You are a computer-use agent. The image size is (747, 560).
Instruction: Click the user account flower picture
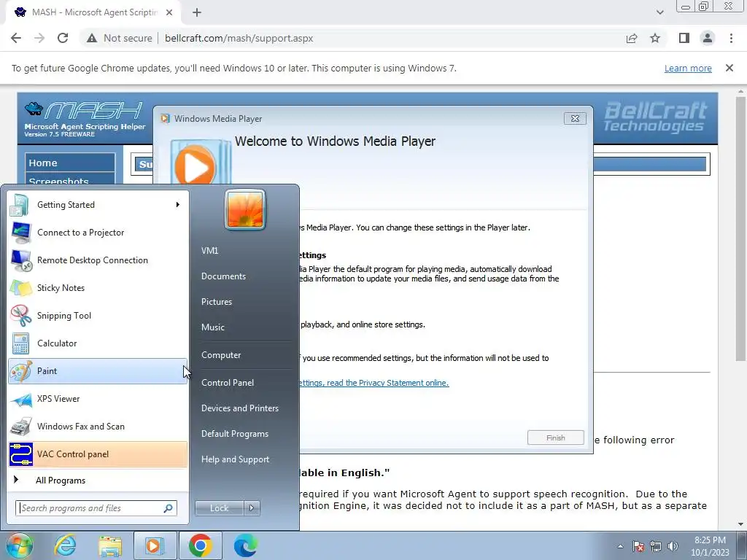pos(245,209)
